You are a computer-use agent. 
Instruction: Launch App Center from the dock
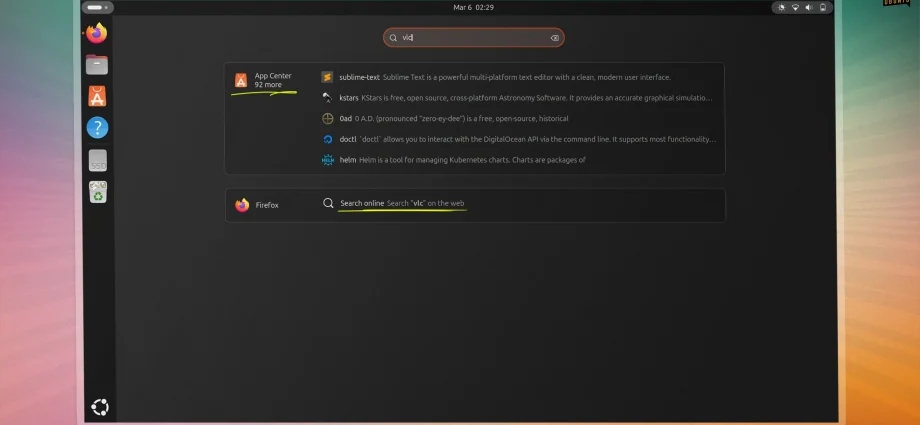(x=97, y=96)
